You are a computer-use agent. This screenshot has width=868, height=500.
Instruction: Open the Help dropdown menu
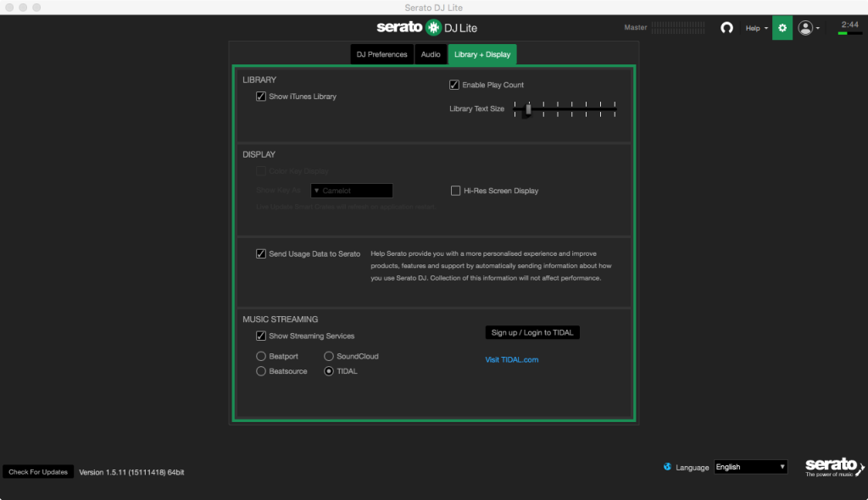pyautogui.click(x=756, y=28)
